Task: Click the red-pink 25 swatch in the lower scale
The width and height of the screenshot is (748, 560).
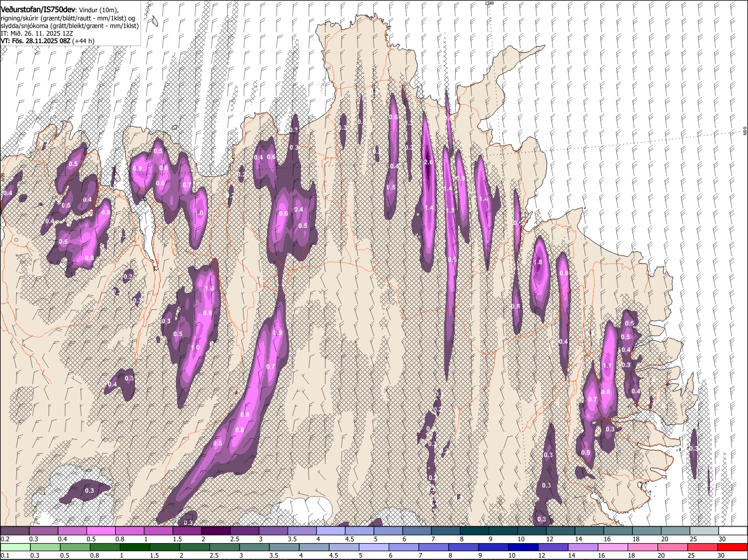Action: [x=704, y=548]
